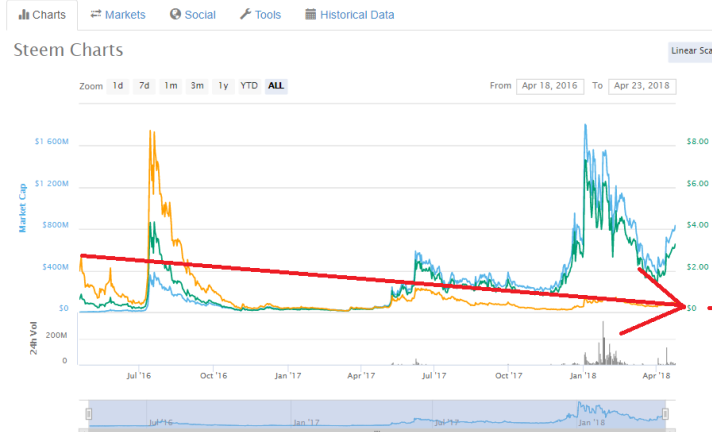Click the To date field Apr 23, 2018
Image resolution: width=712 pixels, height=432 pixels.
coord(642,86)
